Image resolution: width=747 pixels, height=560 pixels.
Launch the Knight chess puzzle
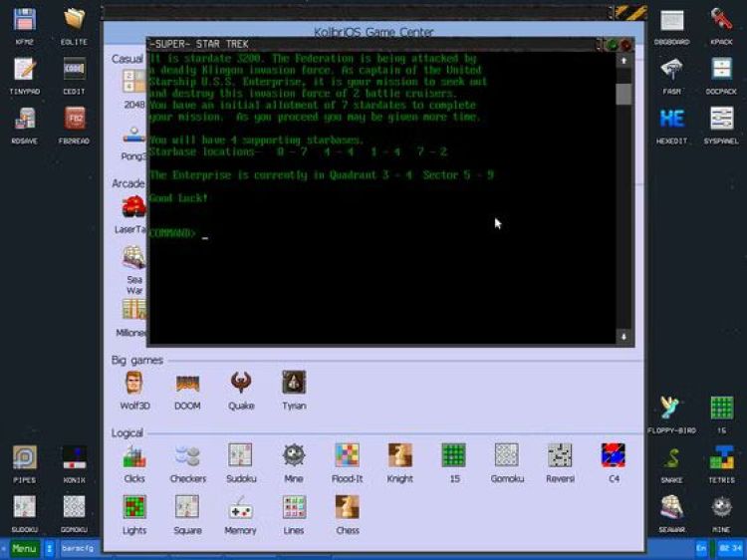[399, 457]
